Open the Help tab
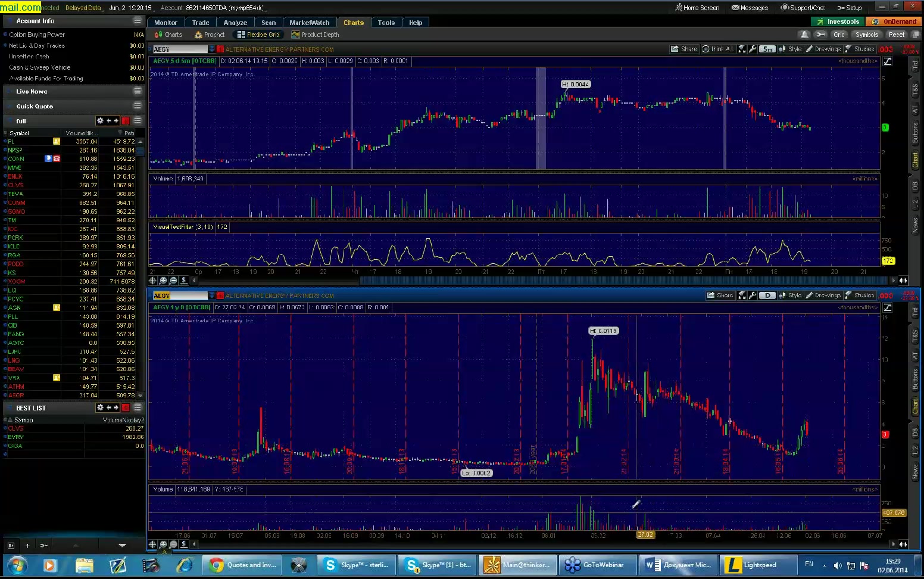The width and height of the screenshot is (924, 579). pos(416,23)
